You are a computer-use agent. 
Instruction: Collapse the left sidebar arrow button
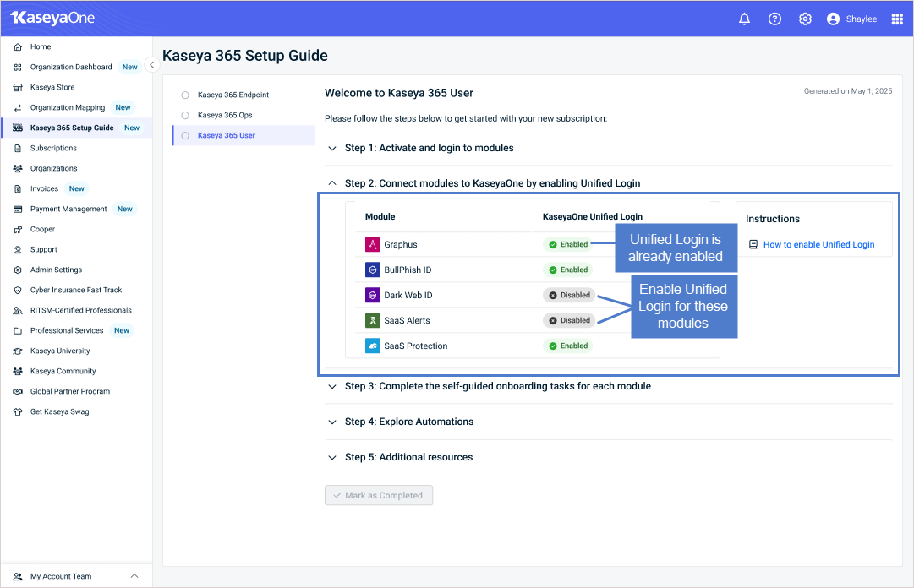click(x=151, y=64)
